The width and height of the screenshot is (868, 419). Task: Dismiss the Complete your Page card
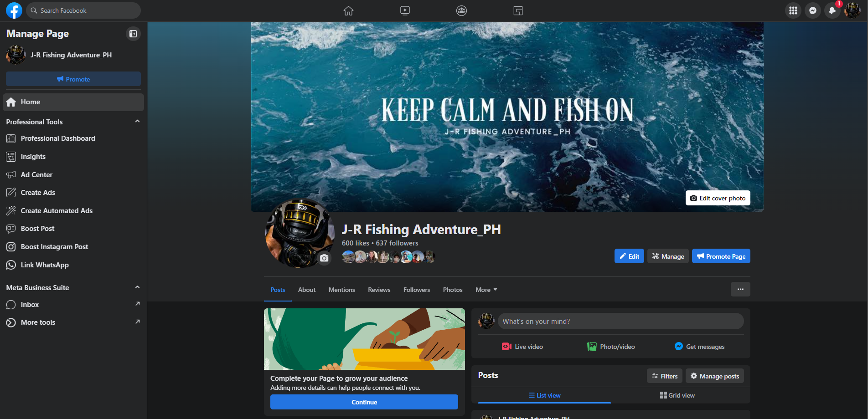tap(449, 321)
